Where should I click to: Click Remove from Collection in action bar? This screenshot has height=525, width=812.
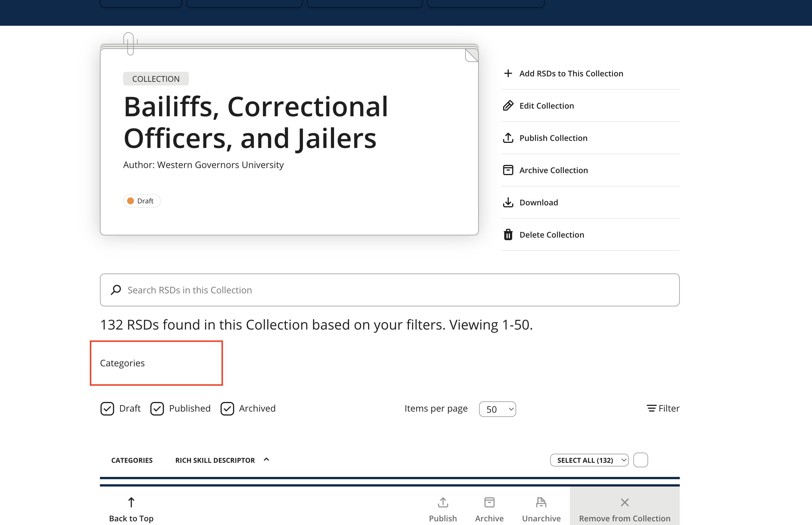[624, 509]
